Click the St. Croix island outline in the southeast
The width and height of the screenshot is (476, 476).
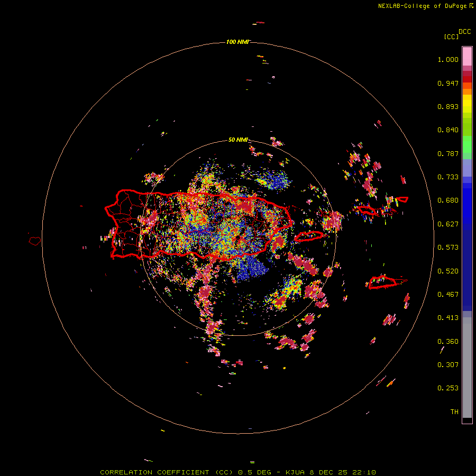382,282
